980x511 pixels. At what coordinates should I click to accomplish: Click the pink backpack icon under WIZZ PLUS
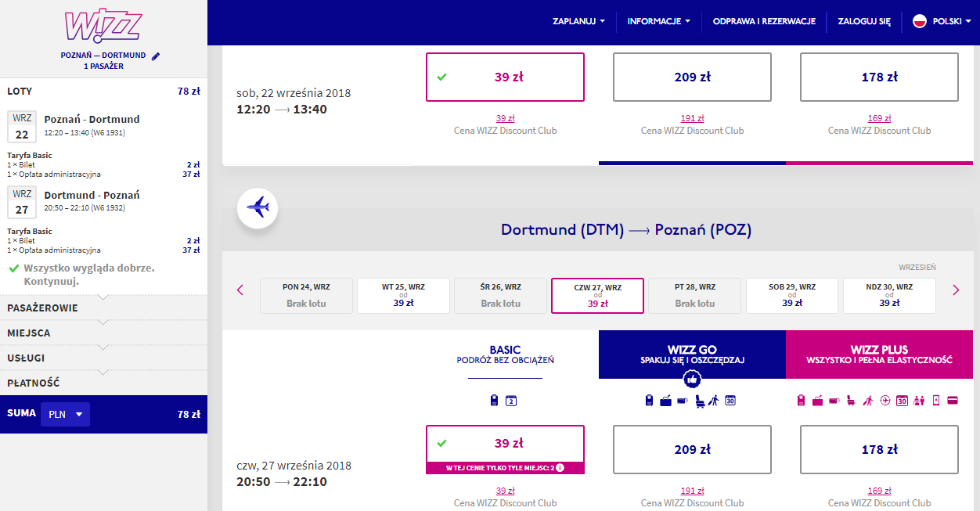[801, 401]
